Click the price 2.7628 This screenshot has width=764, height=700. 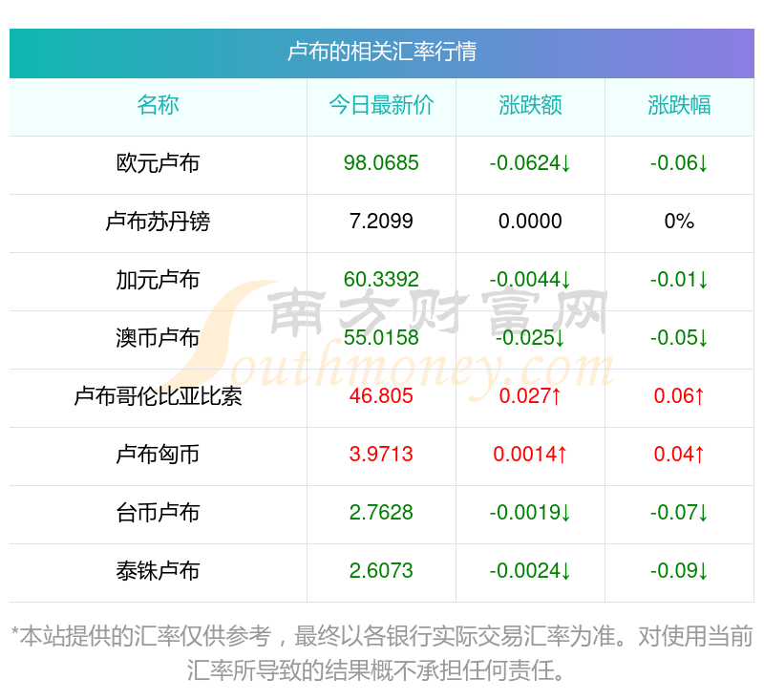tap(381, 513)
